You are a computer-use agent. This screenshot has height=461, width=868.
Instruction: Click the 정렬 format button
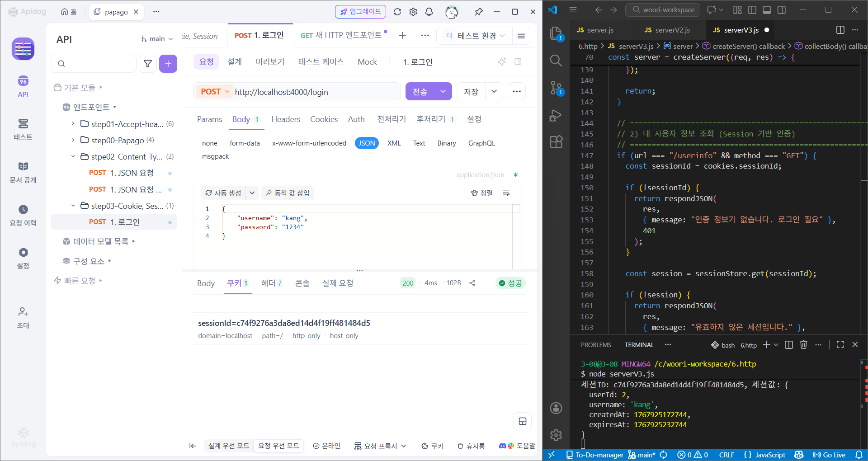coord(482,193)
